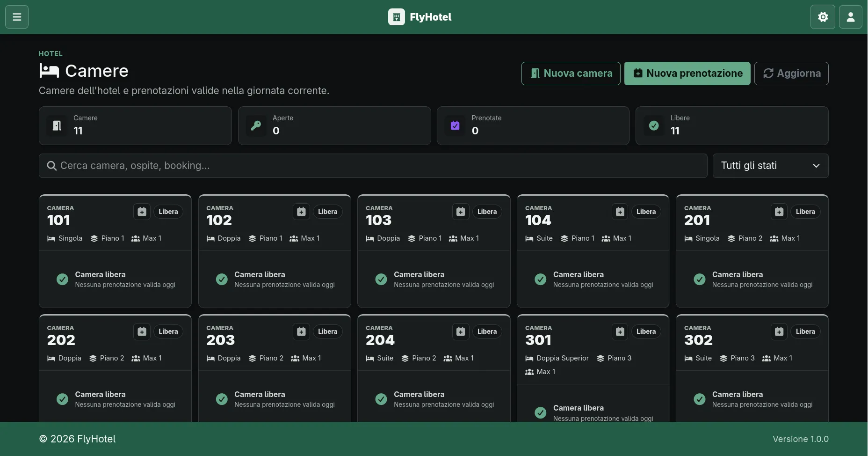Click the Libera badge on room 302
Viewport: 868px width, 456px height.
pyautogui.click(x=805, y=331)
